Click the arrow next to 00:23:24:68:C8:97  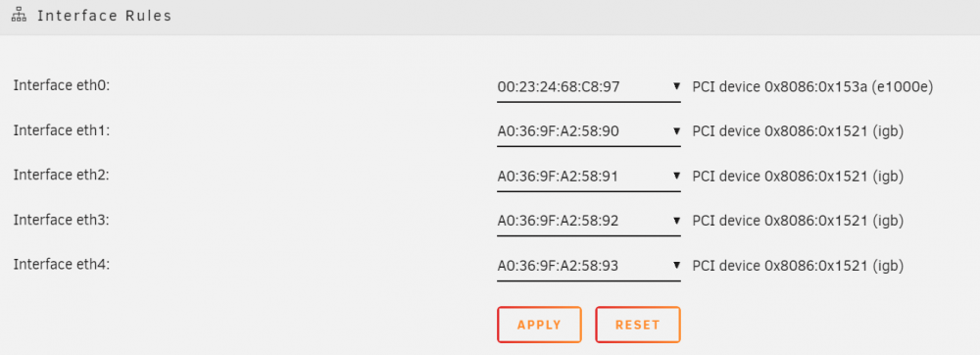pos(676,86)
